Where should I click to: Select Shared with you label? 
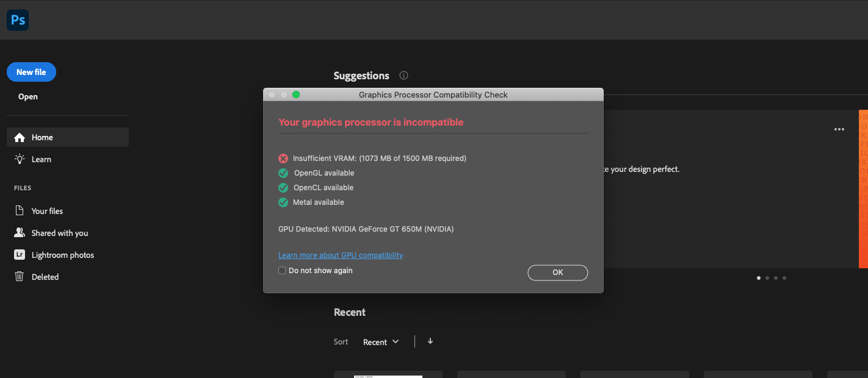(x=60, y=233)
